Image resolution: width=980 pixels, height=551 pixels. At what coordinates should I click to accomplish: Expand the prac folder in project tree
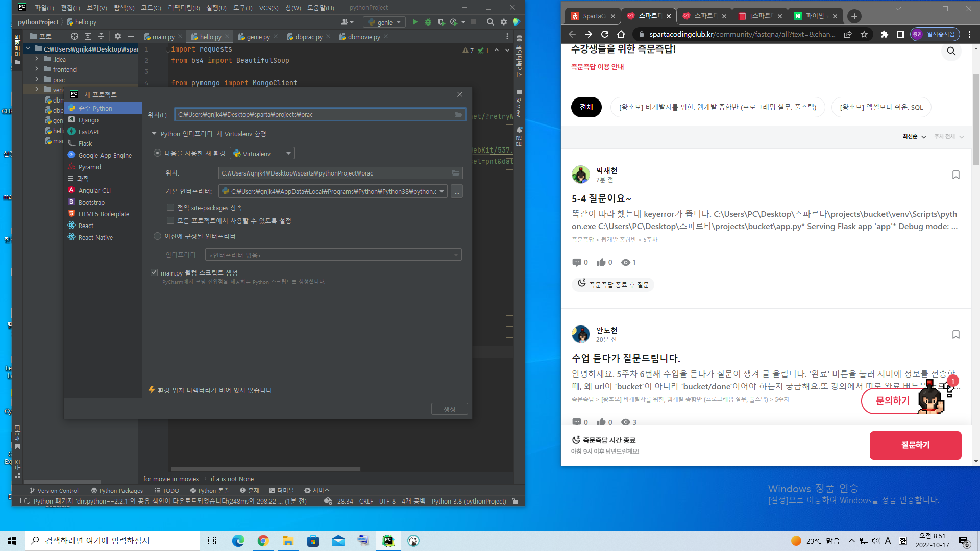click(x=37, y=79)
